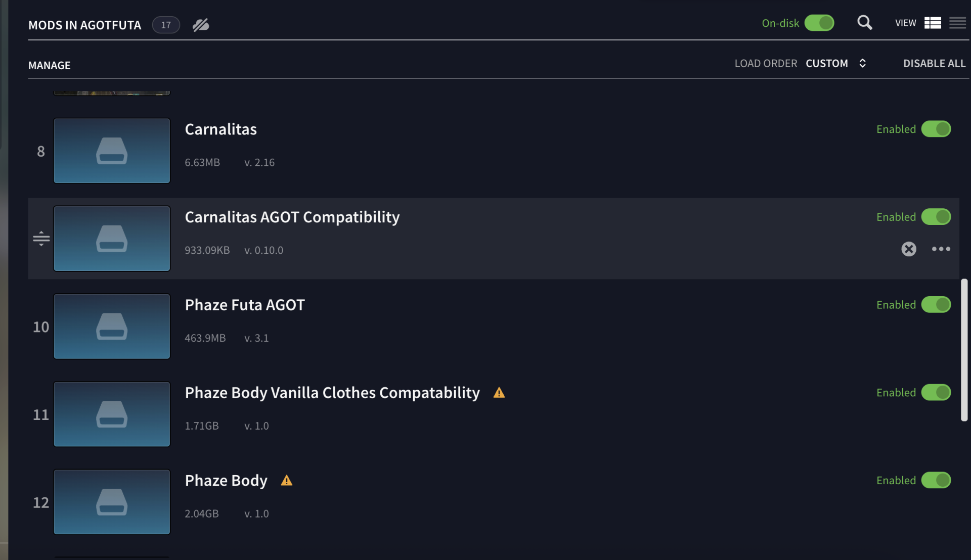Viewport: 971px width, 560px height.
Task: Select the Carnalitas mod thumbnail
Action: pos(112,151)
